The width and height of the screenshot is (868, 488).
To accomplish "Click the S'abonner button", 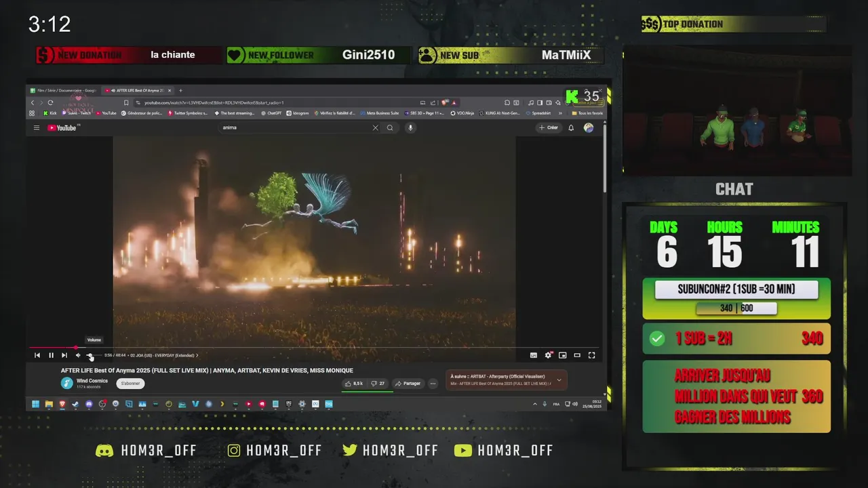I will pos(130,384).
